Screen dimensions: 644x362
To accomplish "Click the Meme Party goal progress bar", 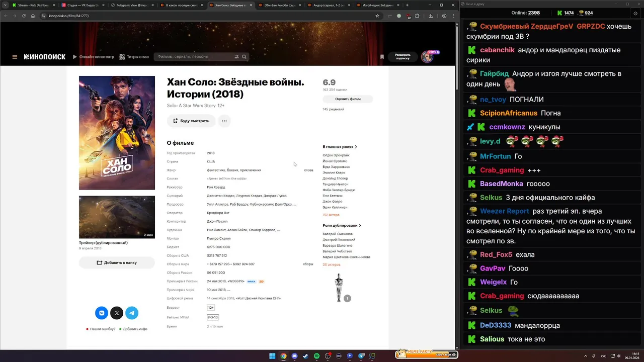I will coord(427,354).
